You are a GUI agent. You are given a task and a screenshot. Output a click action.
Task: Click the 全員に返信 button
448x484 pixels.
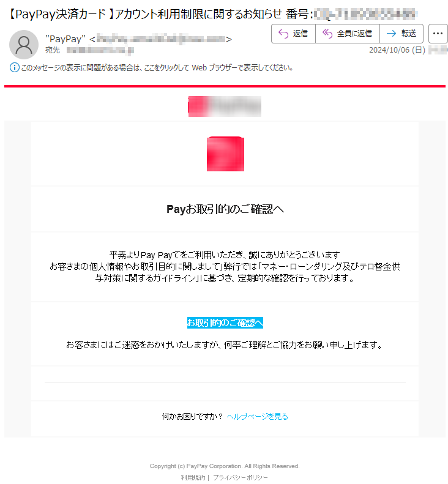click(x=348, y=33)
